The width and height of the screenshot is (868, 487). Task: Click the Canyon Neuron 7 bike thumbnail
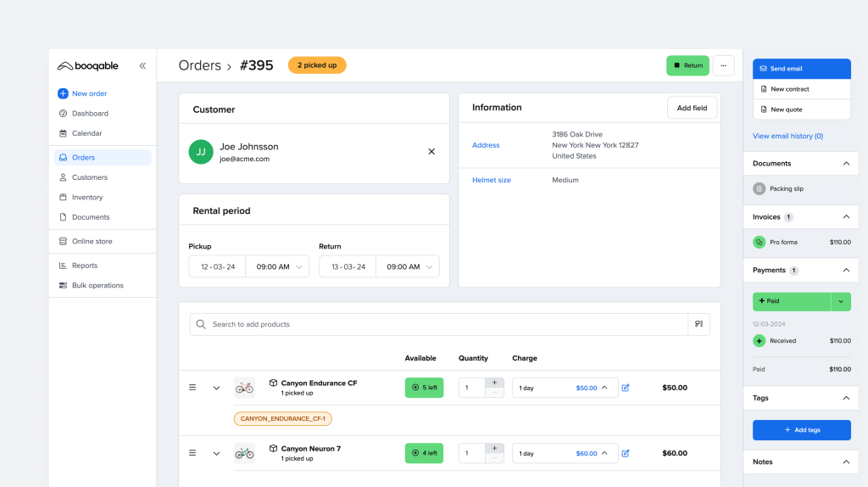[244, 453]
